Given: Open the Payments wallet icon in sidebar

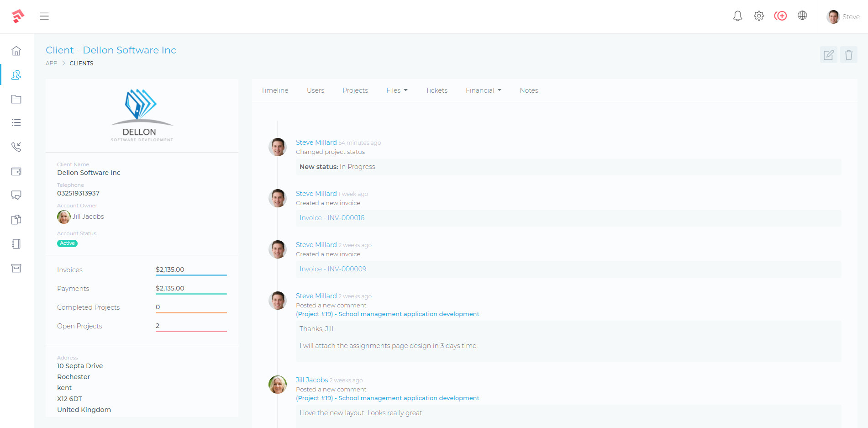Looking at the screenshot, I should [x=16, y=171].
